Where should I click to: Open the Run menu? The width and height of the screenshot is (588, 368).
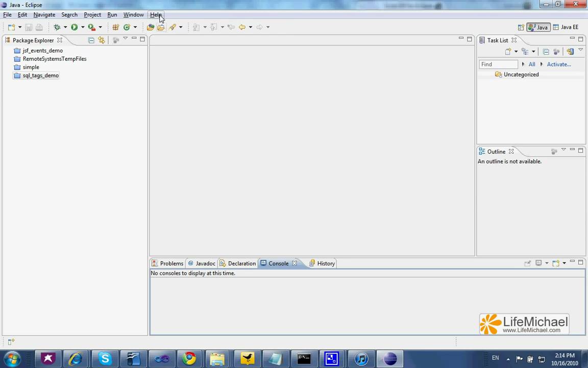[x=112, y=15]
